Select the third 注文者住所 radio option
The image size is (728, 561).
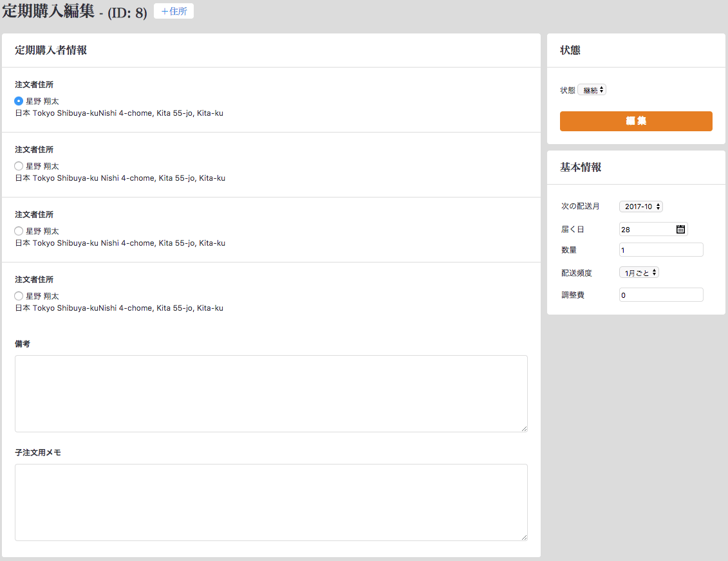(x=19, y=231)
